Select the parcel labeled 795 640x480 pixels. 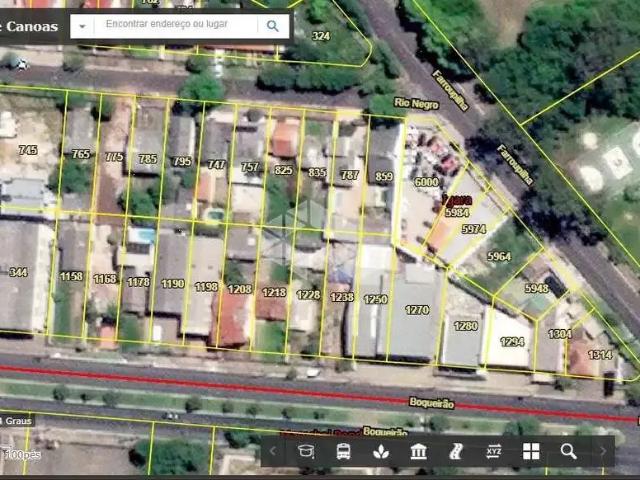click(182, 161)
